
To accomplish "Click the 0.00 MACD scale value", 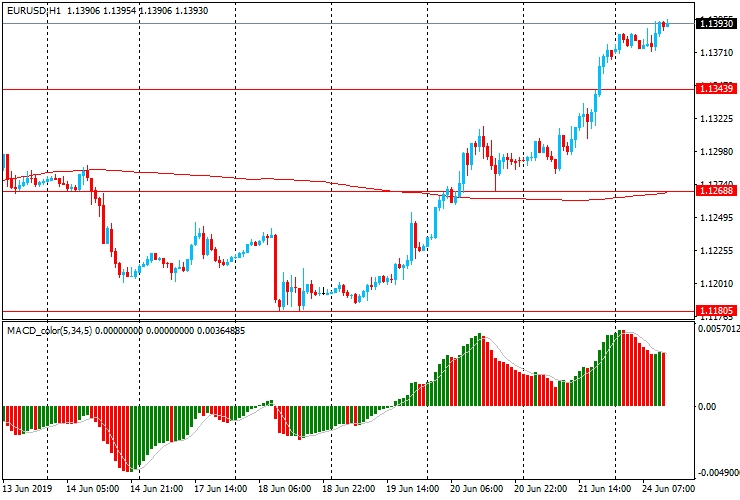I will tap(707, 407).
